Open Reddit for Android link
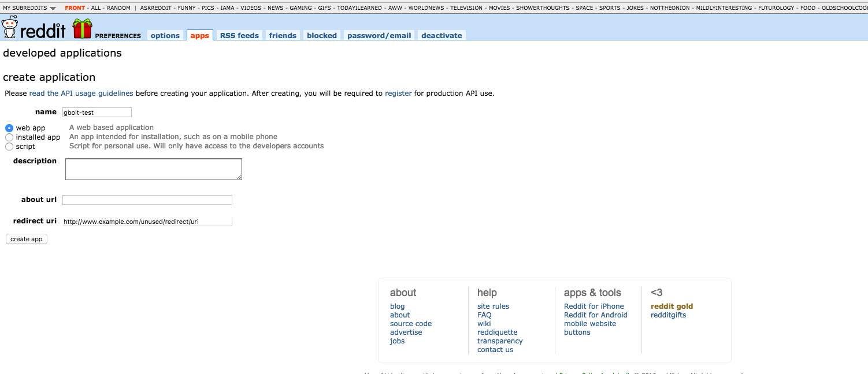 coord(596,315)
